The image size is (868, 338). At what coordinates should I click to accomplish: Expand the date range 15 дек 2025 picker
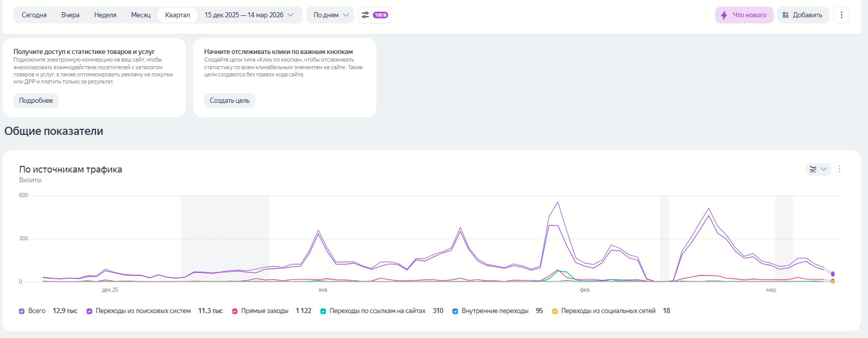click(249, 15)
